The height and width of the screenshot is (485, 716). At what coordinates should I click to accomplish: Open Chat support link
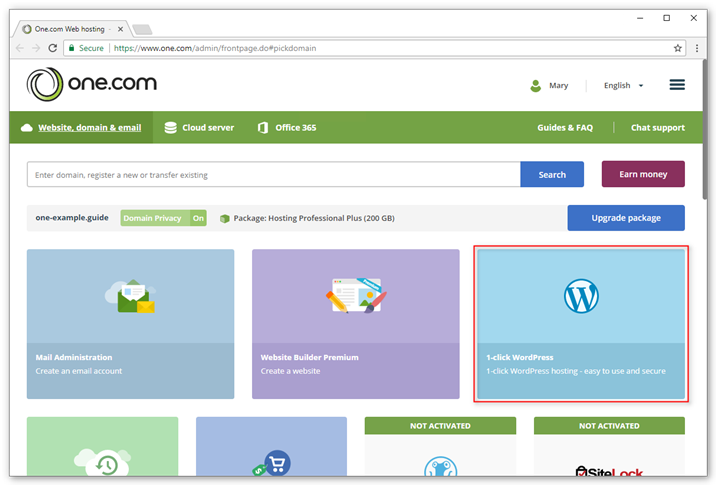click(x=658, y=127)
